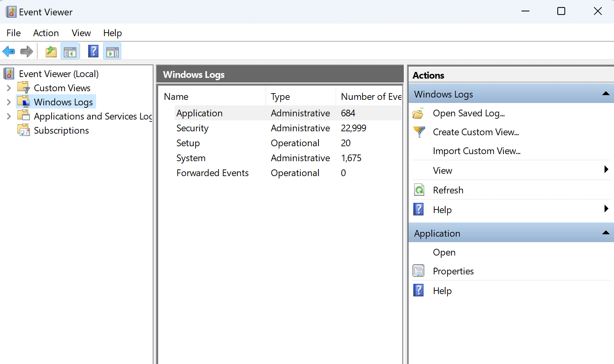Screen dimensions: 614x364
Task: Open the Help menu in menu bar
Action: click(112, 33)
